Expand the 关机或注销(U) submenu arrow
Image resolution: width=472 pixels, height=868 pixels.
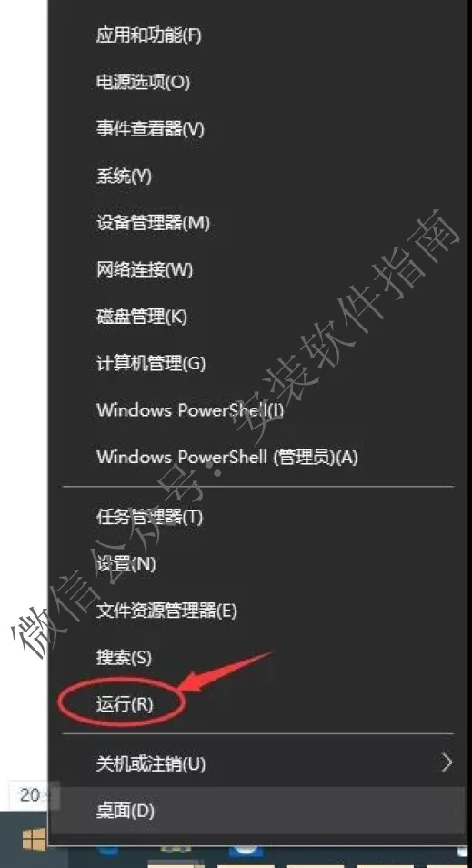pyautogui.click(x=447, y=762)
